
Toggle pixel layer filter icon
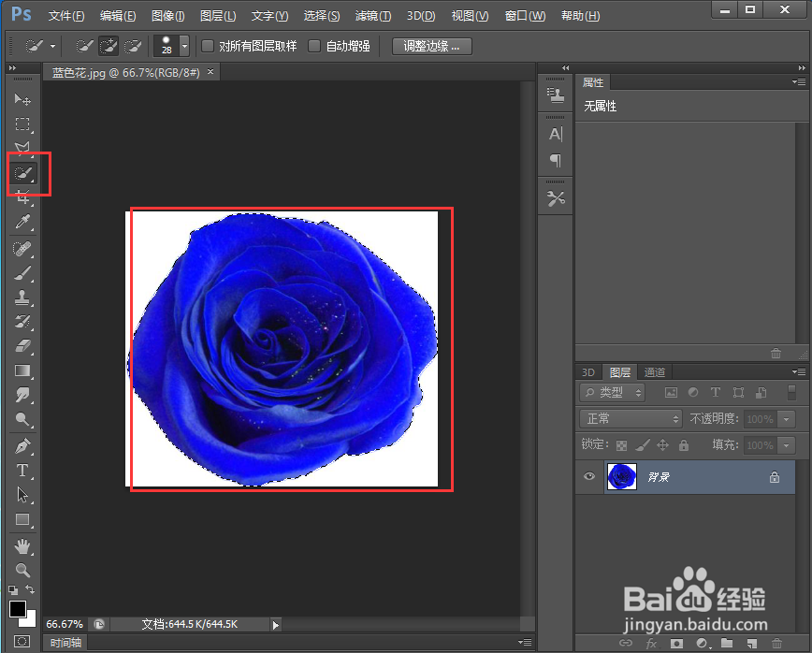[671, 393]
